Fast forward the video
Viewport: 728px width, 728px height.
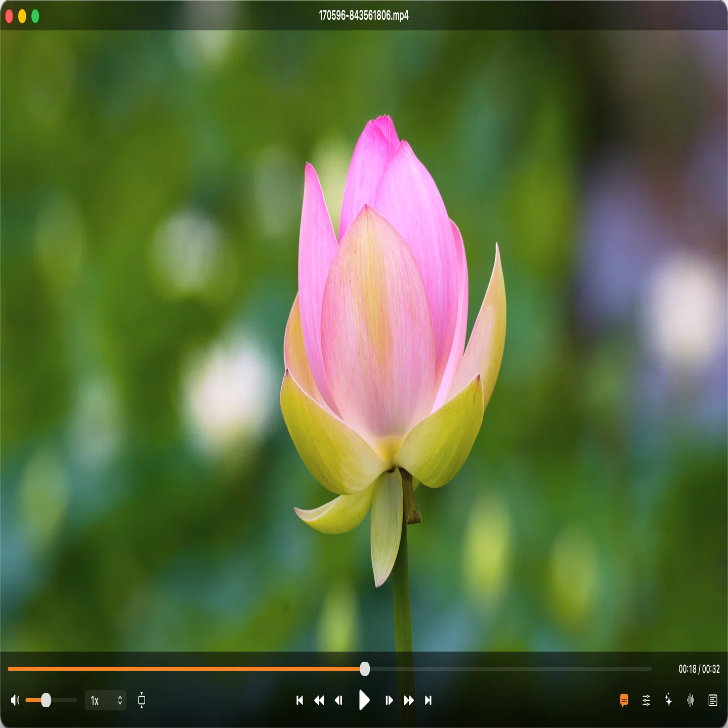pyautogui.click(x=409, y=700)
